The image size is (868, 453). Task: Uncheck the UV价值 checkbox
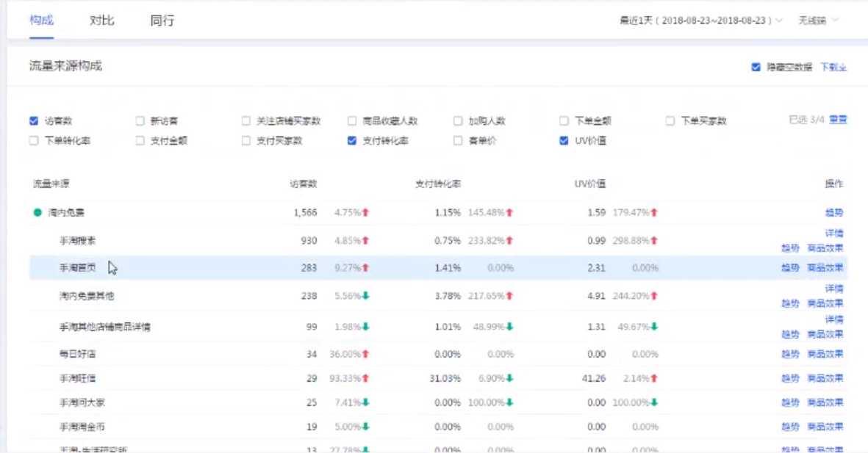(564, 140)
